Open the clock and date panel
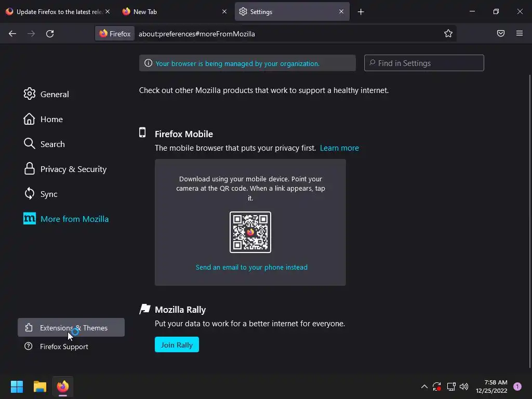532x399 pixels. coord(491,387)
